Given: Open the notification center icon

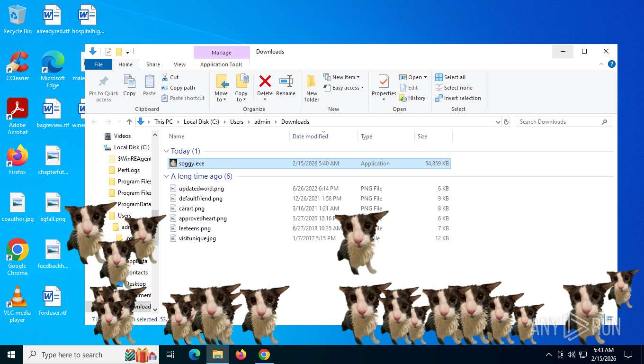Looking at the screenshot, I should pyautogui.click(x=628, y=355).
